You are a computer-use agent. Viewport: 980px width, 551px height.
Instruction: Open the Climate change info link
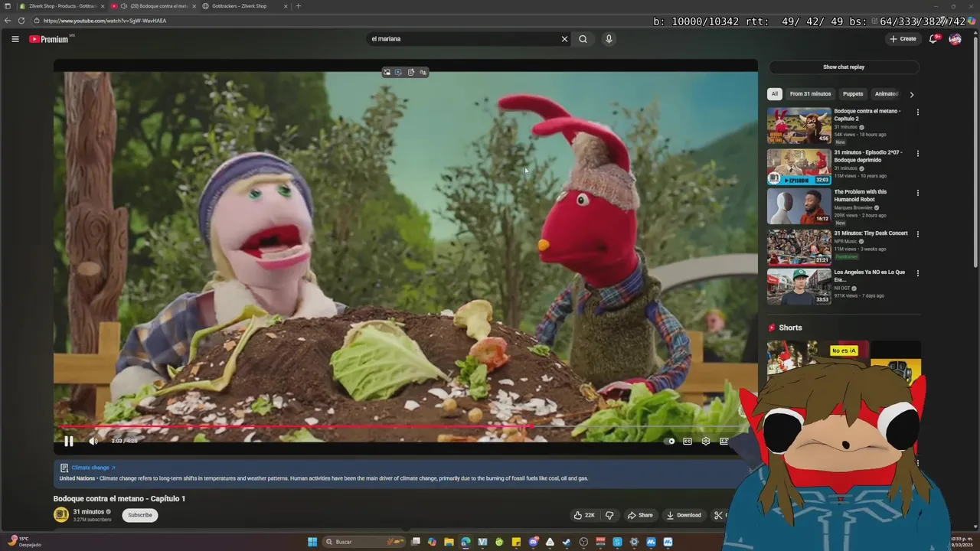(x=93, y=468)
